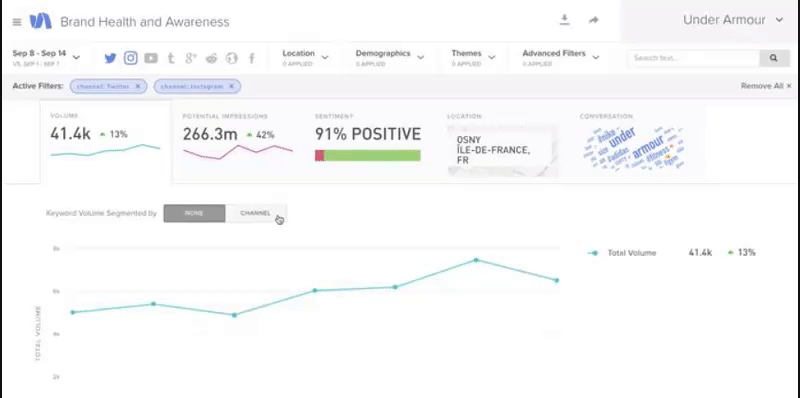
Task: Click the blue app logo
Action: (x=40, y=21)
